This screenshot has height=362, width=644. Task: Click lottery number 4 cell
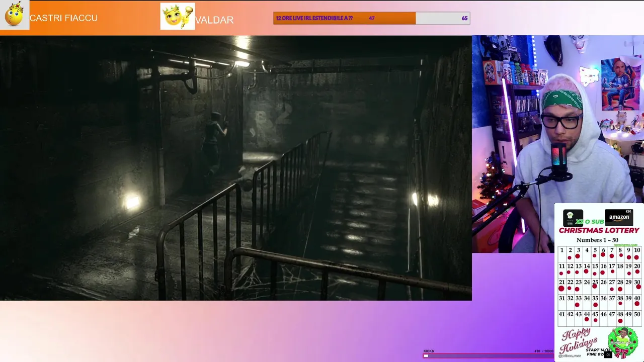coord(587,253)
